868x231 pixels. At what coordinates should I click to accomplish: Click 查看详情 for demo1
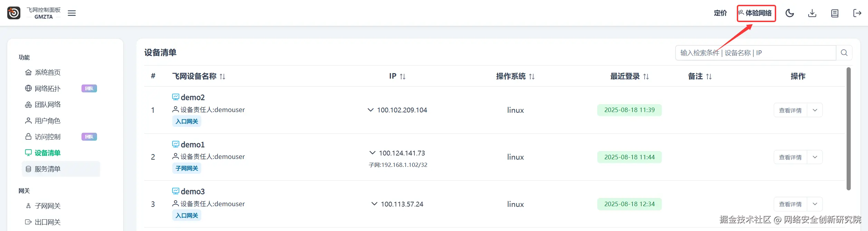point(790,157)
